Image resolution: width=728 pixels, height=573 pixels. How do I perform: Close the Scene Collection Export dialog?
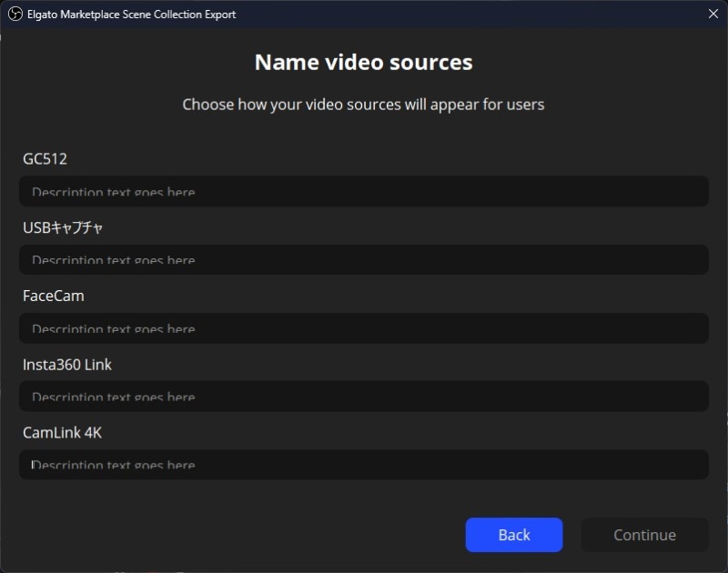(x=713, y=14)
